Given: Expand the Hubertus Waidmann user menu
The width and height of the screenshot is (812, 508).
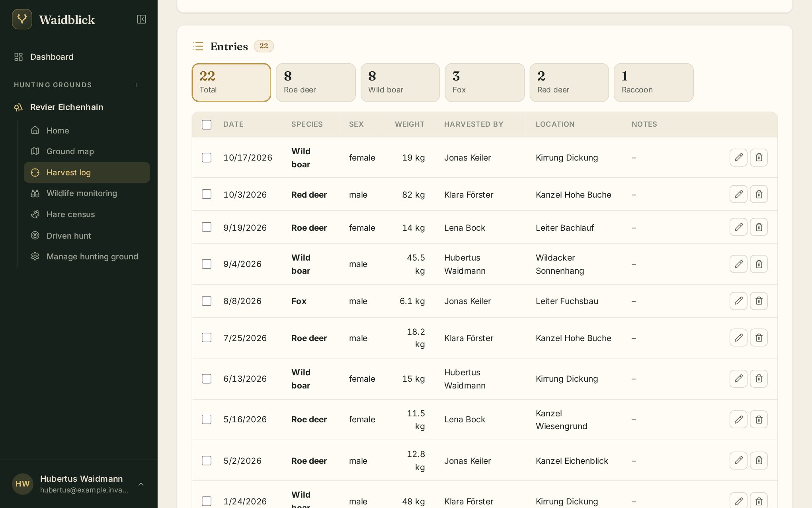Looking at the screenshot, I should click(x=78, y=484).
